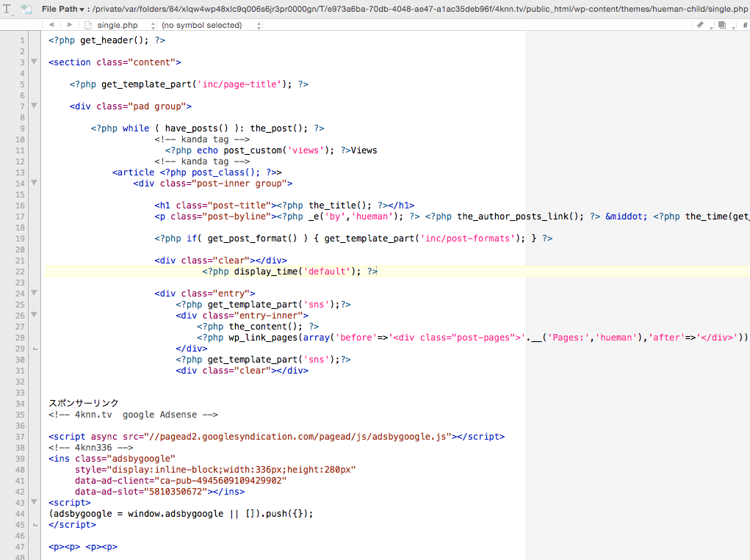Click the ins class="adsbygoogle" tag
The width and height of the screenshot is (750, 560).
(x=112, y=459)
